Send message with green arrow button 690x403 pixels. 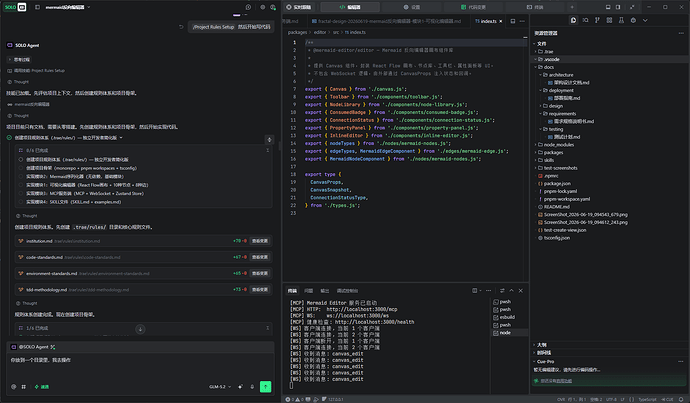pyautogui.click(x=265, y=387)
